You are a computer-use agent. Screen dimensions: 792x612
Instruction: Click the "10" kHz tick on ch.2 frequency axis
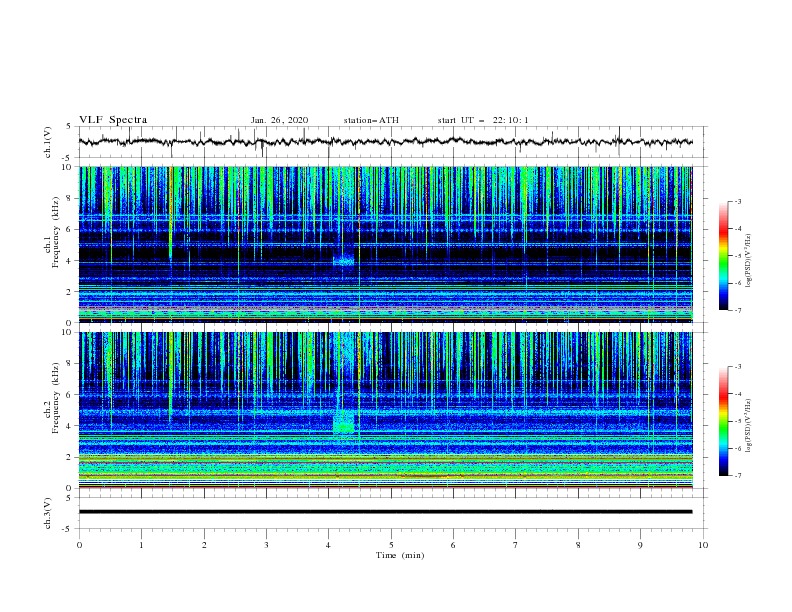pos(68,332)
